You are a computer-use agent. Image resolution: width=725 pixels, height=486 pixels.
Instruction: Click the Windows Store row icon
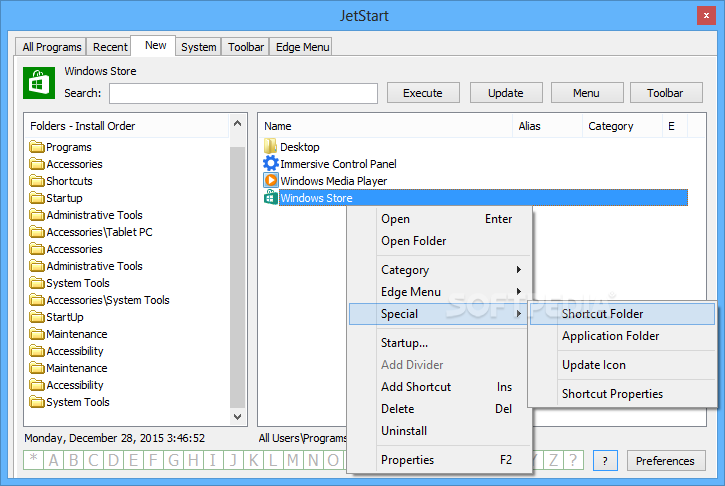(x=270, y=197)
